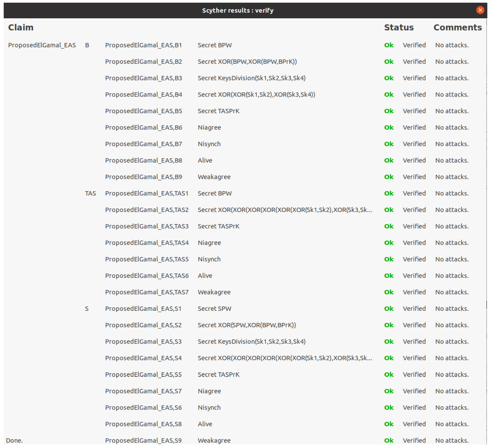
Task: Click the Comments column header
Action: [457, 27]
